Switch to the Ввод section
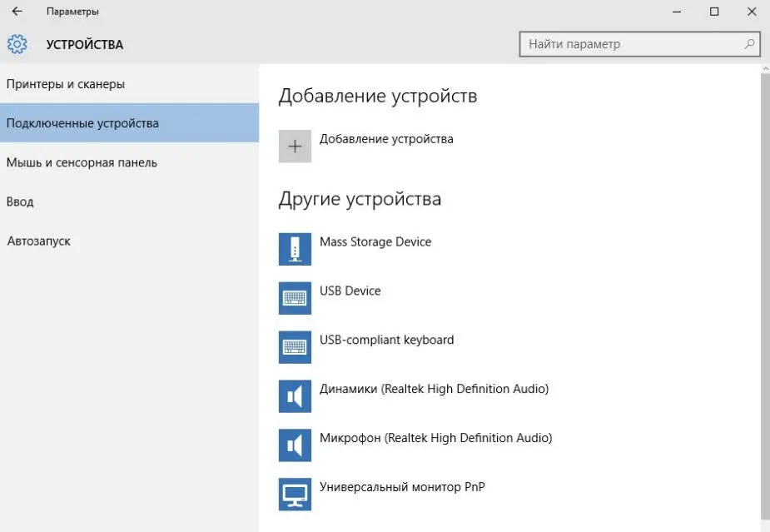Viewport: 770px width, 532px height. coord(20,201)
